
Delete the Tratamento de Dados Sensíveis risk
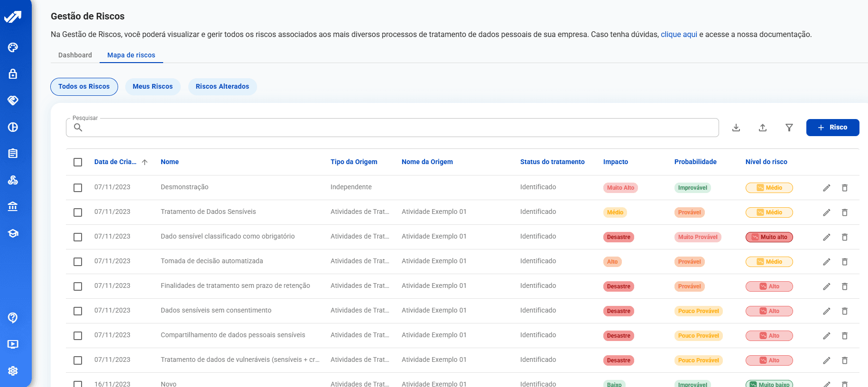tap(845, 212)
